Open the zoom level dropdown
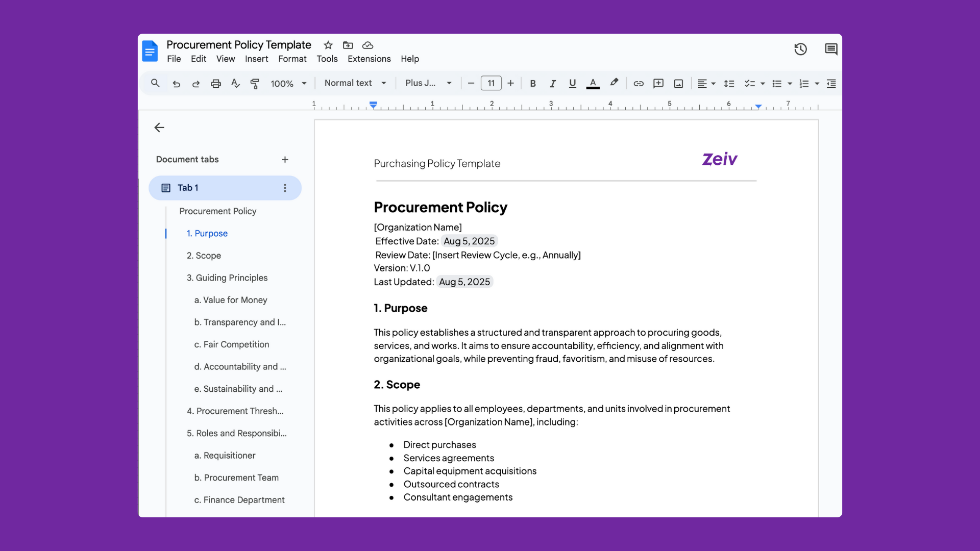 point(288,83)
